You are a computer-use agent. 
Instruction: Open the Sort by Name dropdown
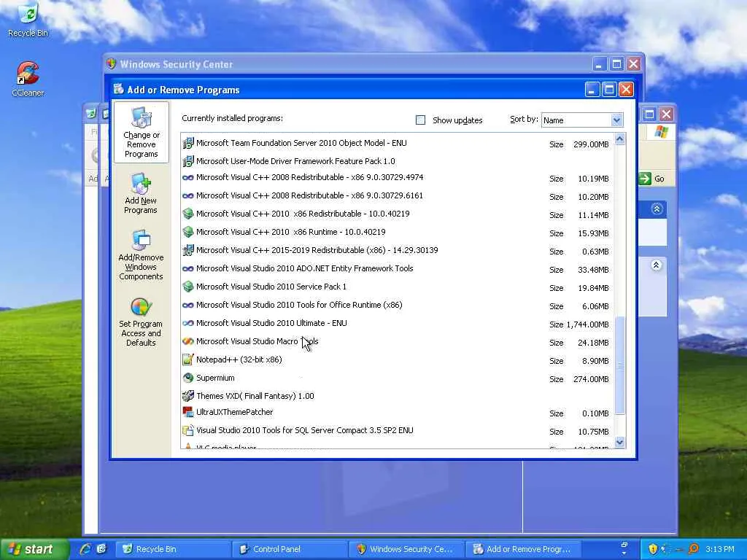616,120
